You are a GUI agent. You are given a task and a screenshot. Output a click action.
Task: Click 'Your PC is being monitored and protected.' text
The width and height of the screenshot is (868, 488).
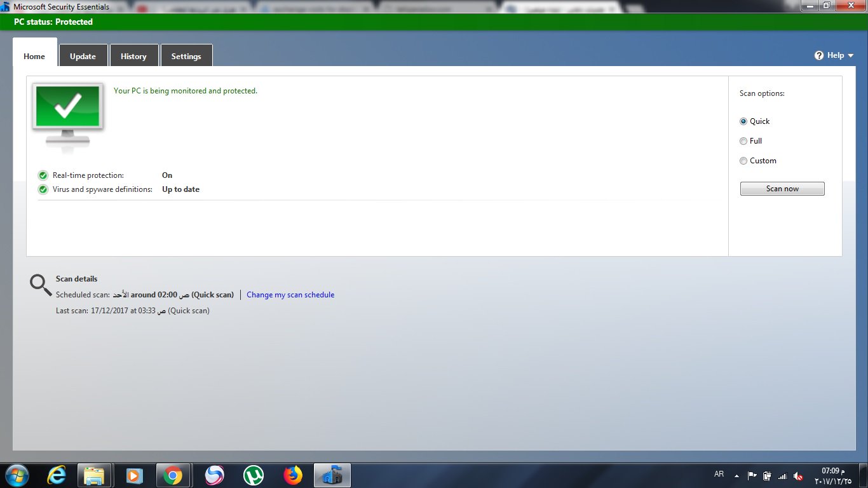pos(186,91)
